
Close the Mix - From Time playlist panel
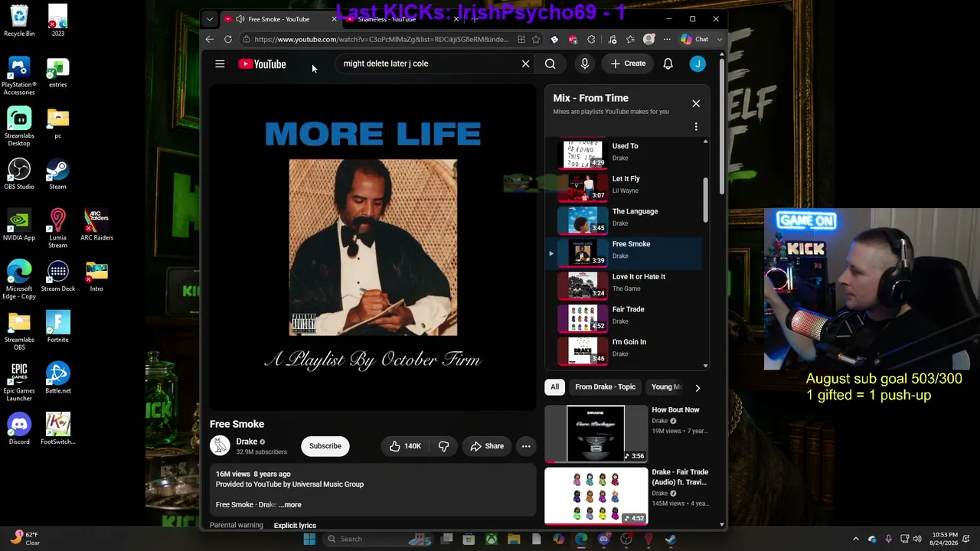click(696, 103)
